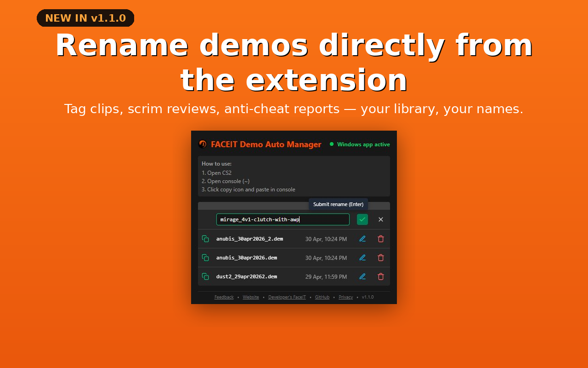Open the GitHub link
The height and width of the screenshot is (368, 588).
click(322, 297)
